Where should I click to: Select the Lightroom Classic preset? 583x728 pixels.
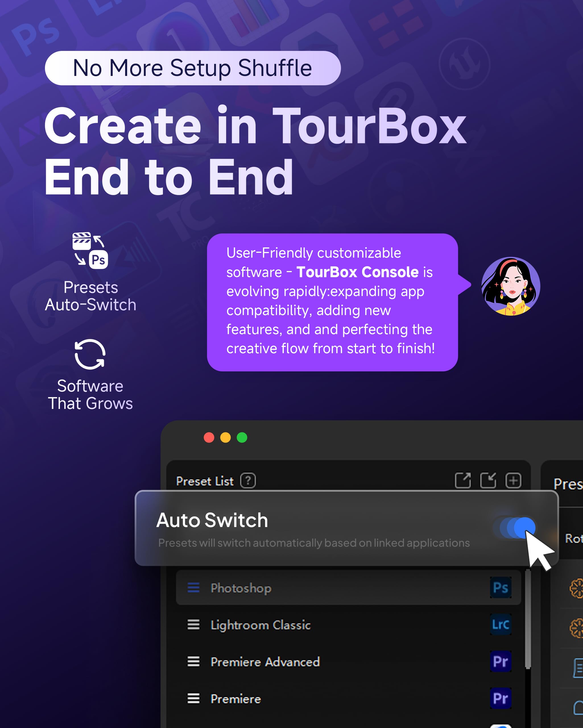(x=261, y=625)
